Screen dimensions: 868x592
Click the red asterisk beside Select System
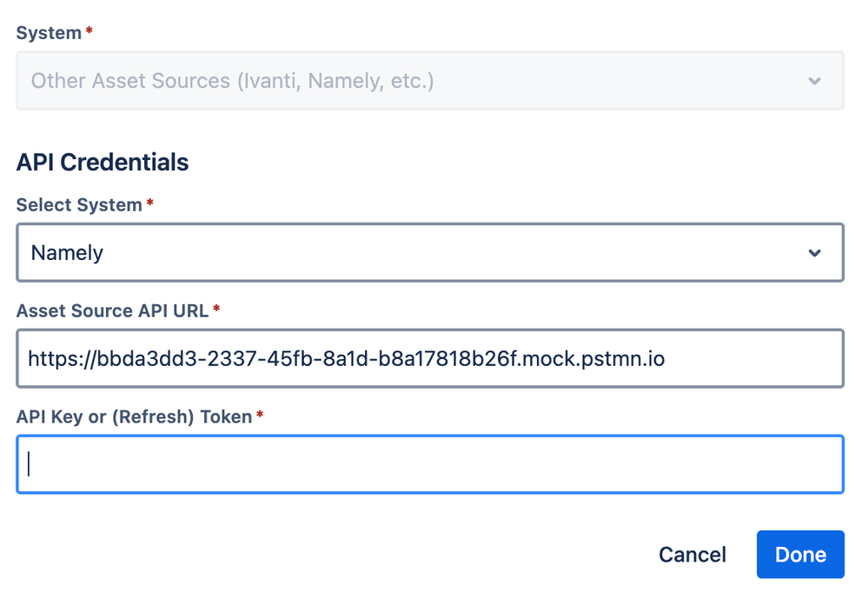coord(150,205)
